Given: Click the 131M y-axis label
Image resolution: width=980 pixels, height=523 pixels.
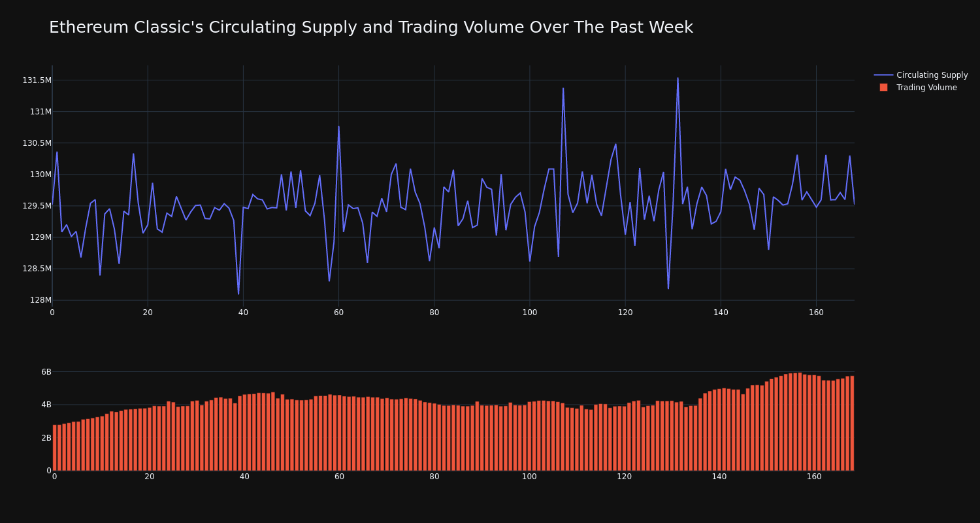Looking at the screenshot, I should [41, 112].
